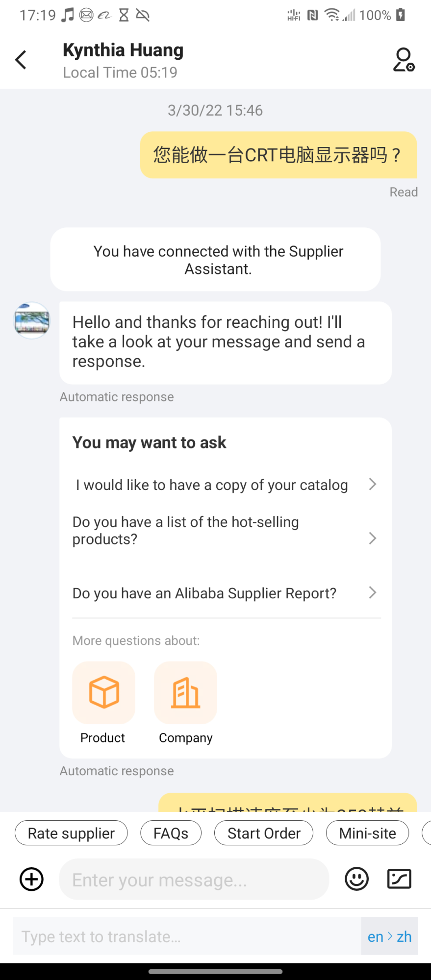Open the FAQs quick action
Screen dimensions: 431x980
click(x=171, y=833)
